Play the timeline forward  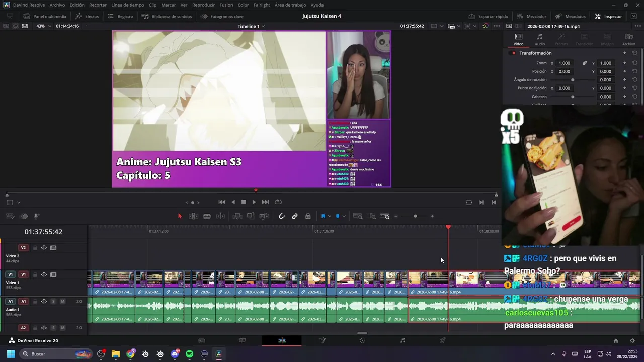(x=254, y=202)
